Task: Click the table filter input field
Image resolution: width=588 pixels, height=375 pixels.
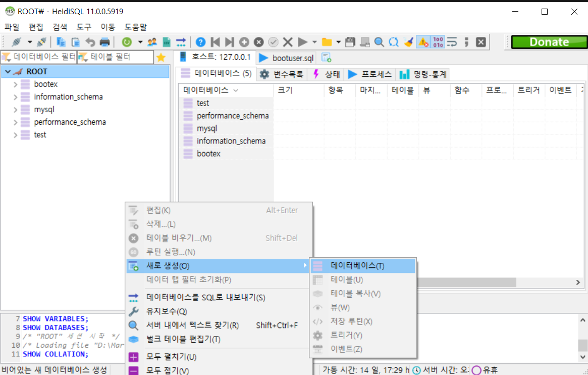Action: (116, 57)
